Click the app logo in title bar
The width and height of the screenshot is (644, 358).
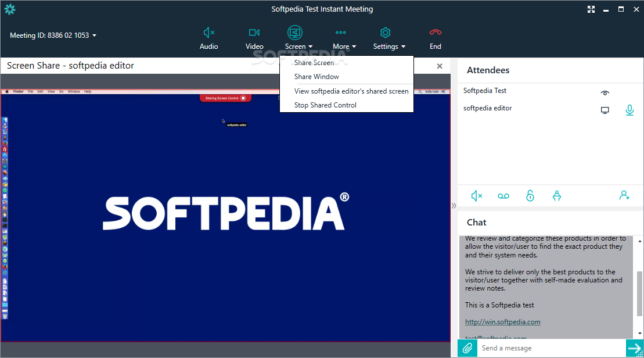10,9
